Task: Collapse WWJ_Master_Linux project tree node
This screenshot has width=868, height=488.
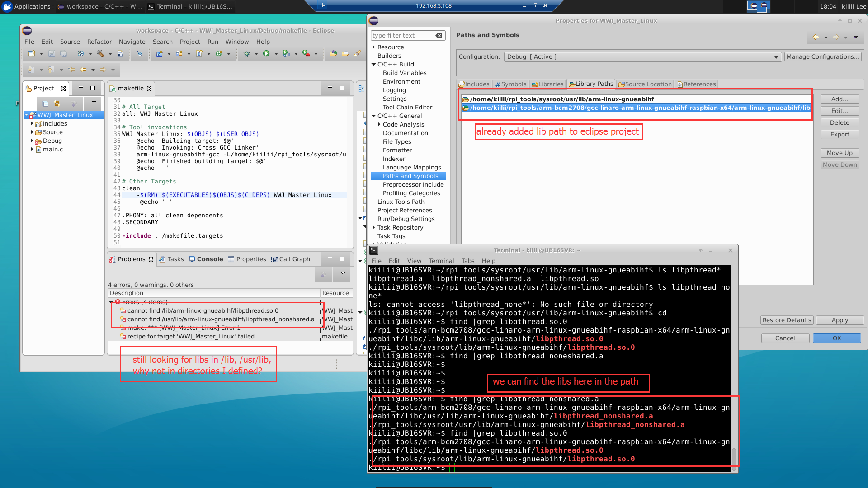Action: point(27,115)
